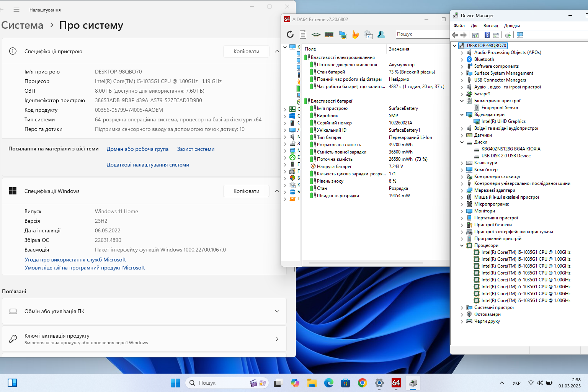
Task: Copy device specifications with Копіювати button
Action: tap(247, 51)
